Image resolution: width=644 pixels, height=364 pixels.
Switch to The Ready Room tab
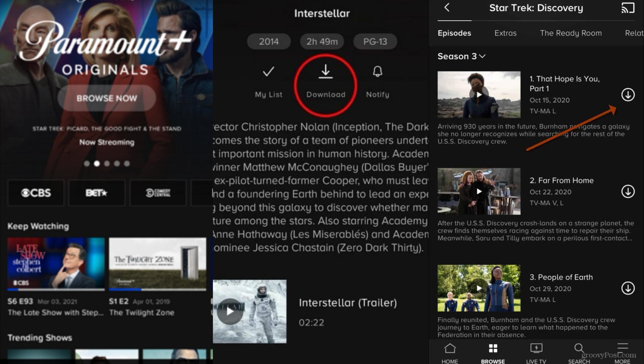pyautogui.click(x=571, y=33)
